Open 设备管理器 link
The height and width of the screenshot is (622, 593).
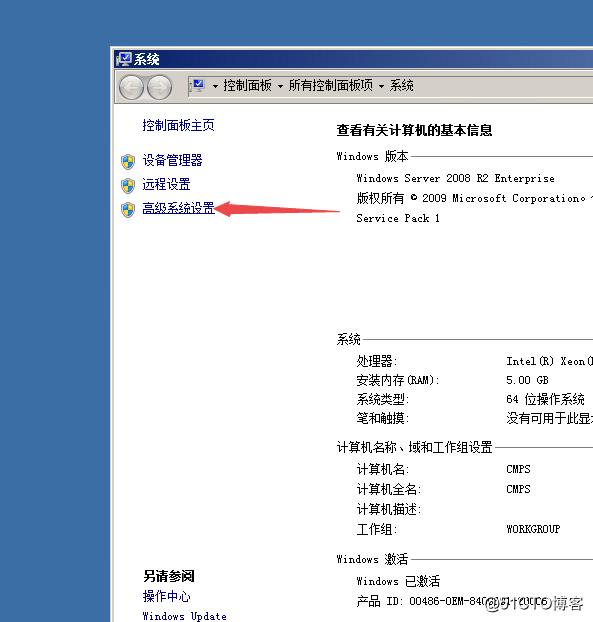click(x=173, y=160)
